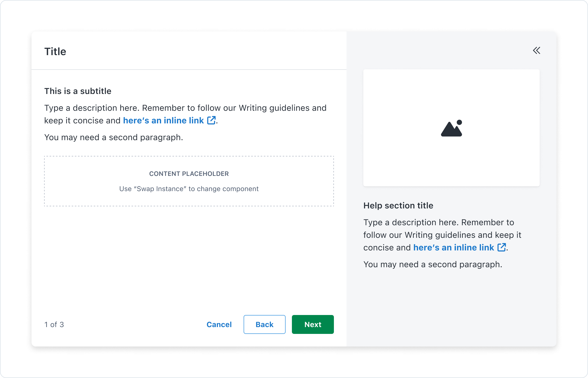
Task: Click the "Swap Instance" hint text
Action: click(189, 189)
